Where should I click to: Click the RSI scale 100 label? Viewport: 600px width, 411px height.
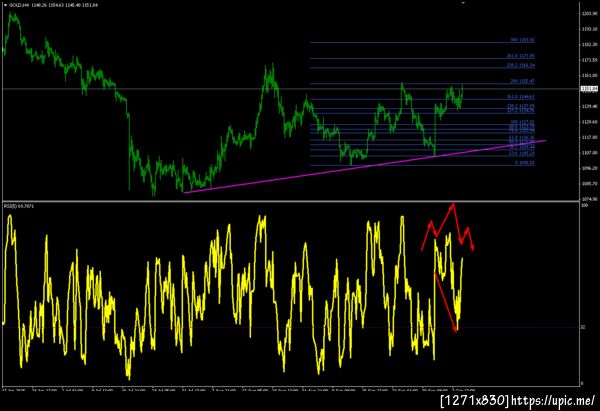[584, 206]
